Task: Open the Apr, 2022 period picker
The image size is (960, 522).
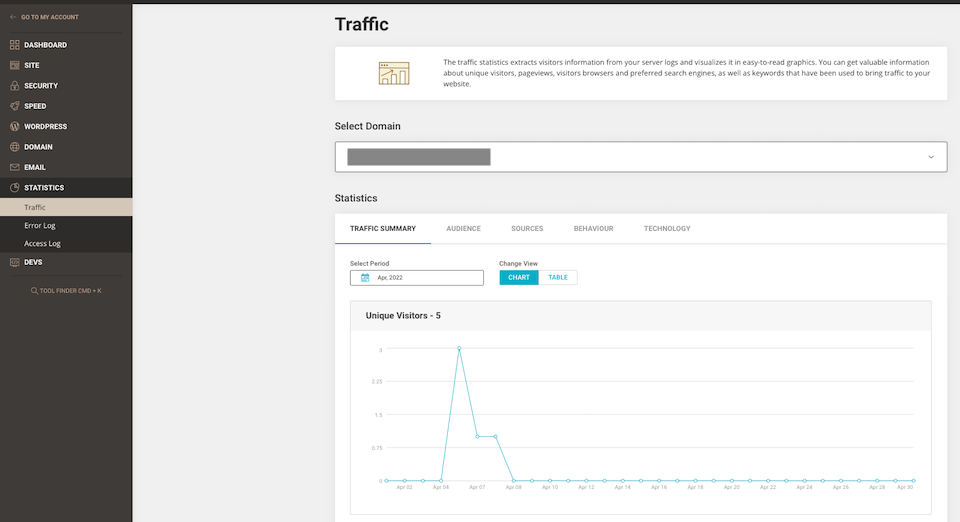Action: [x=416, y=278]
